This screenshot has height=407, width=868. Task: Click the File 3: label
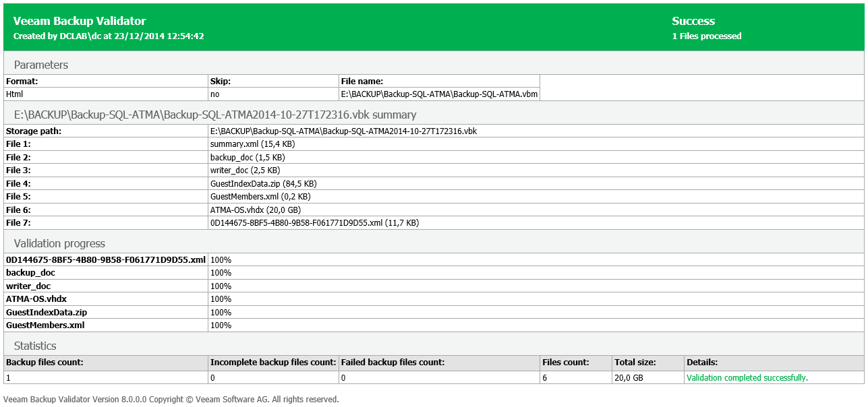18,170
